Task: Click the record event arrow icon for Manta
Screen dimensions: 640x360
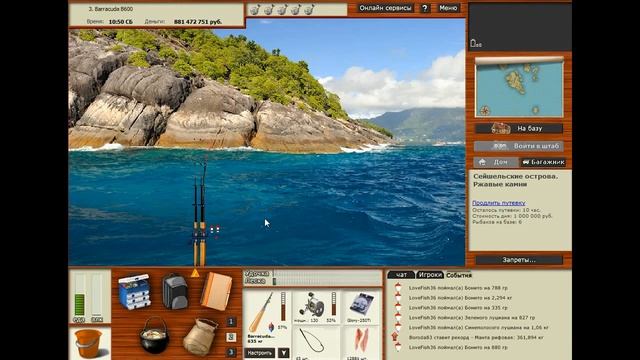Action: coord(395,337)
